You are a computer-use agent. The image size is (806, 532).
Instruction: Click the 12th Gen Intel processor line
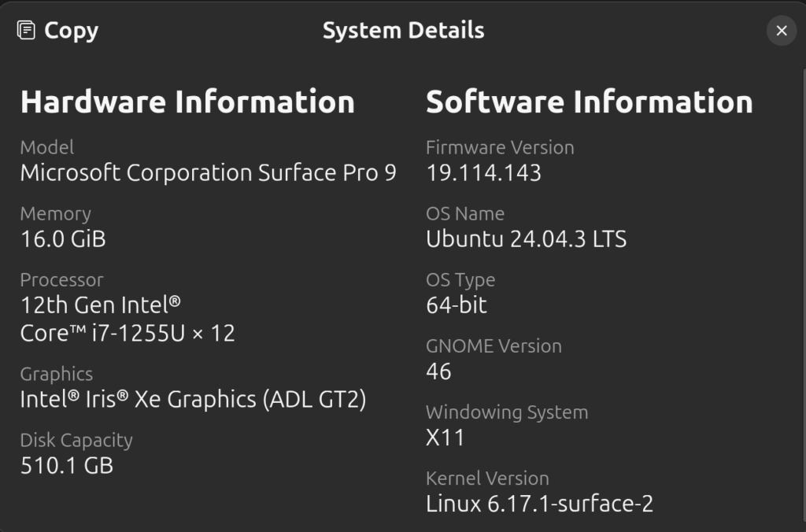pyautogui.click(x=101, y=305)
